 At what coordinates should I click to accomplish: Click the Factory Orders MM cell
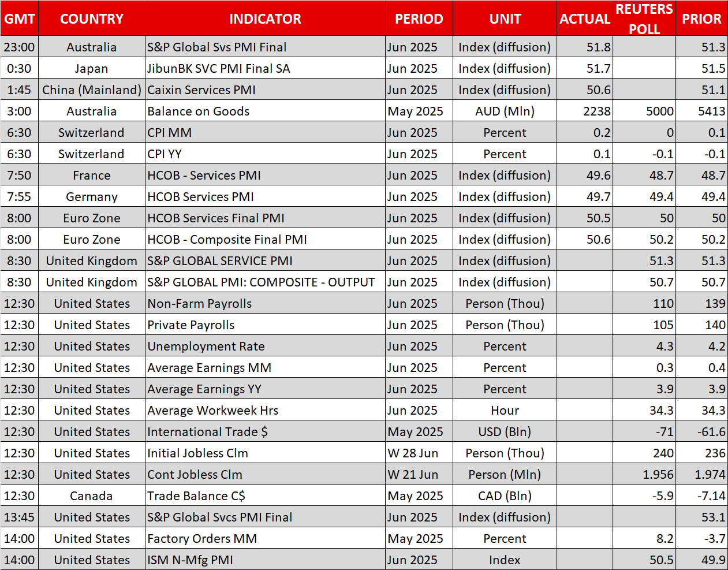pos(202,539)
